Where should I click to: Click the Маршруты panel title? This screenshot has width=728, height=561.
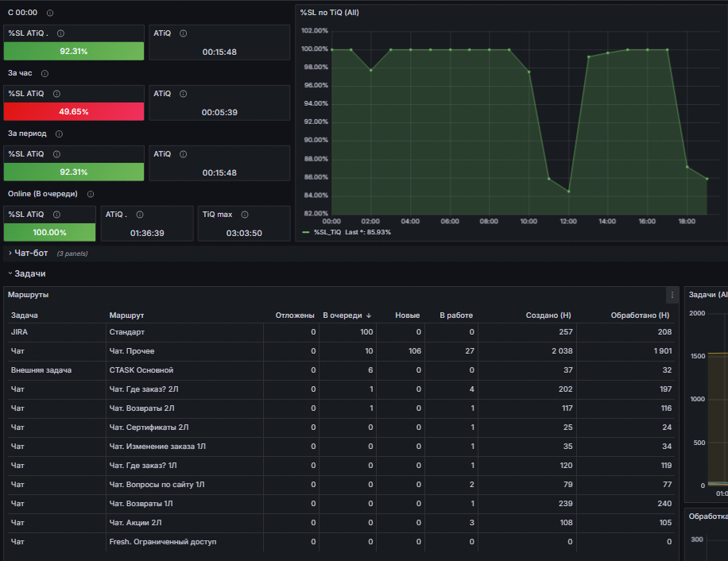(29, 295)
